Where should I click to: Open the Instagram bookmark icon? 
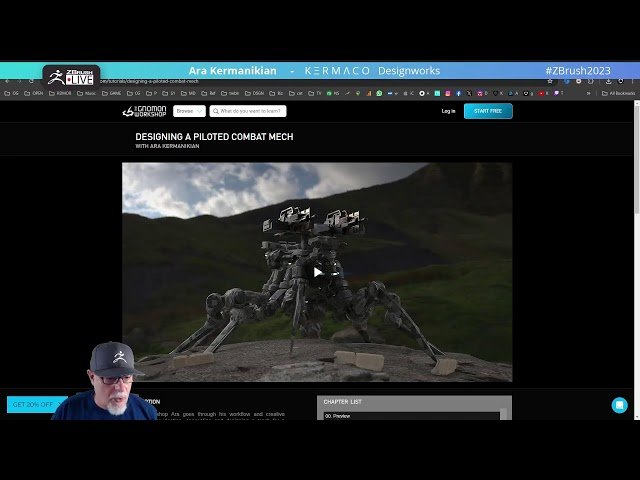click(448, 93)
